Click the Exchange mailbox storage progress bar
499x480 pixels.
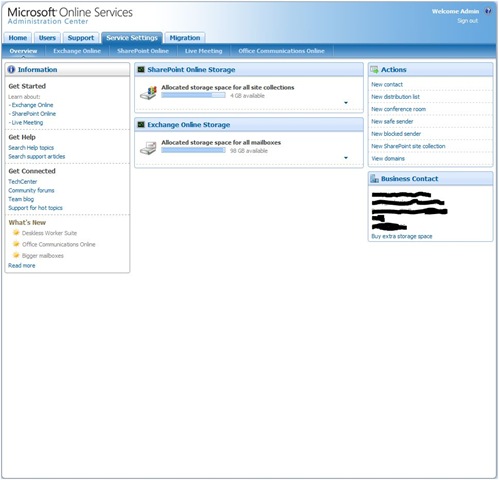click(x=193, y=150)
